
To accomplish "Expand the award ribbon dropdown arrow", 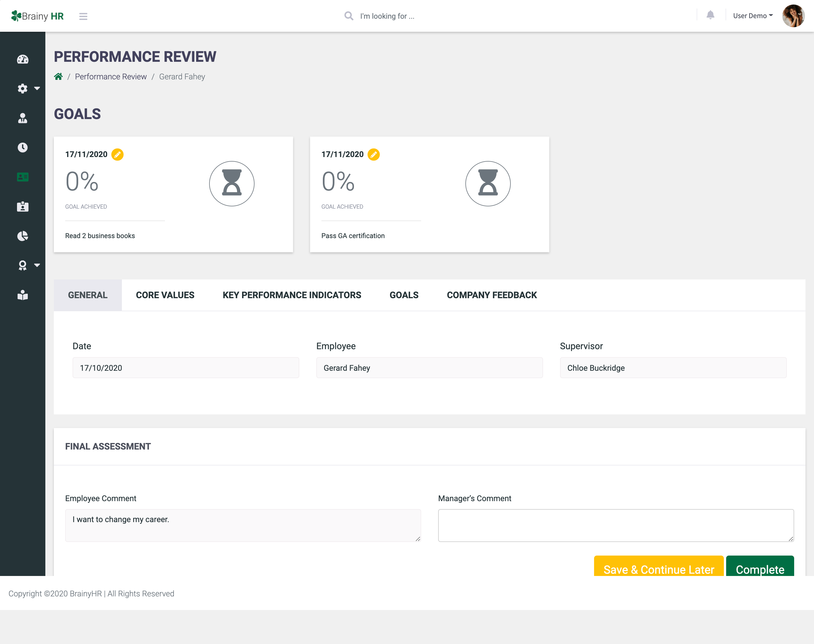I will (x=37, y=265).
